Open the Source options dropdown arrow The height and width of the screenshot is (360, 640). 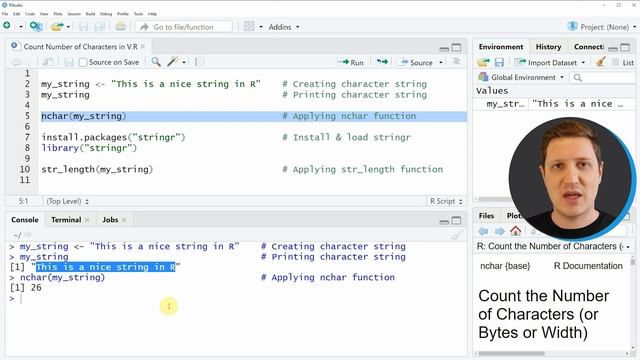(x=441, y=62)
